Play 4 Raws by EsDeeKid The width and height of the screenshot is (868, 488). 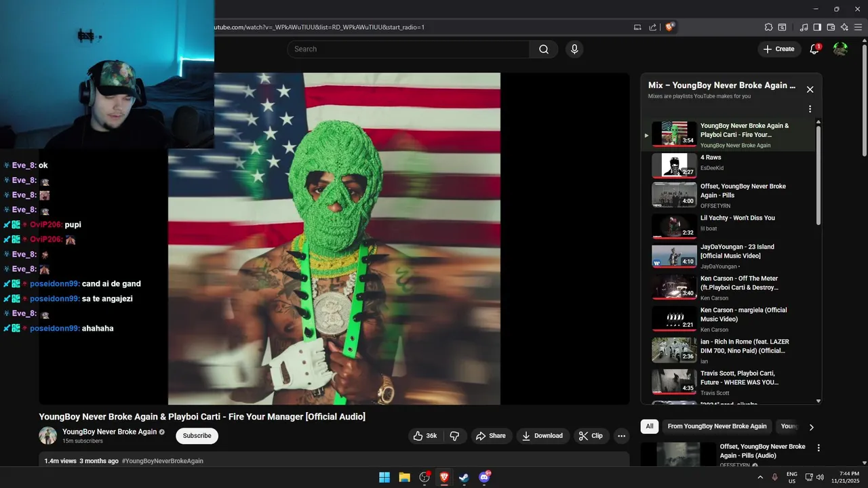[x=729, y=165]
